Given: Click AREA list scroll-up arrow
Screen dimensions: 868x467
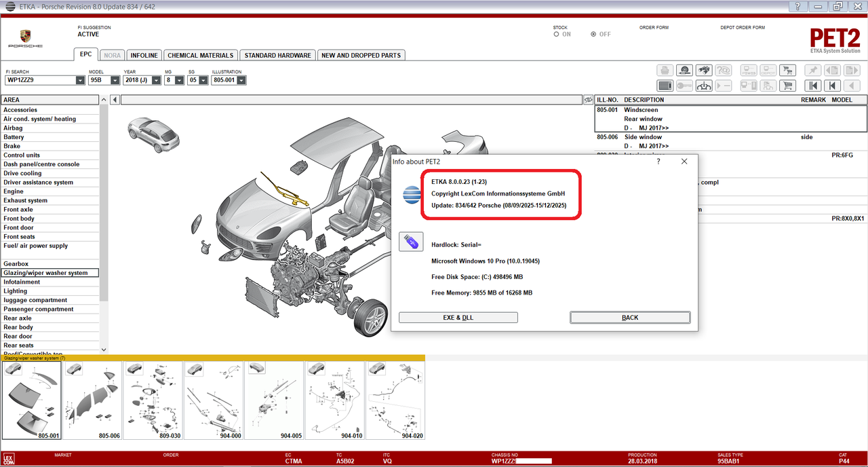Looking at the screenshot, I should pos(104,100).
